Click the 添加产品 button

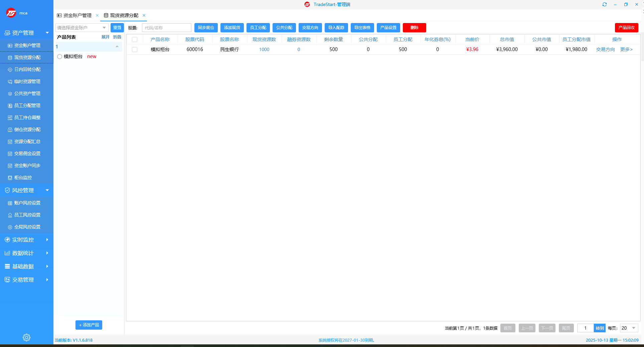[89, 325]
